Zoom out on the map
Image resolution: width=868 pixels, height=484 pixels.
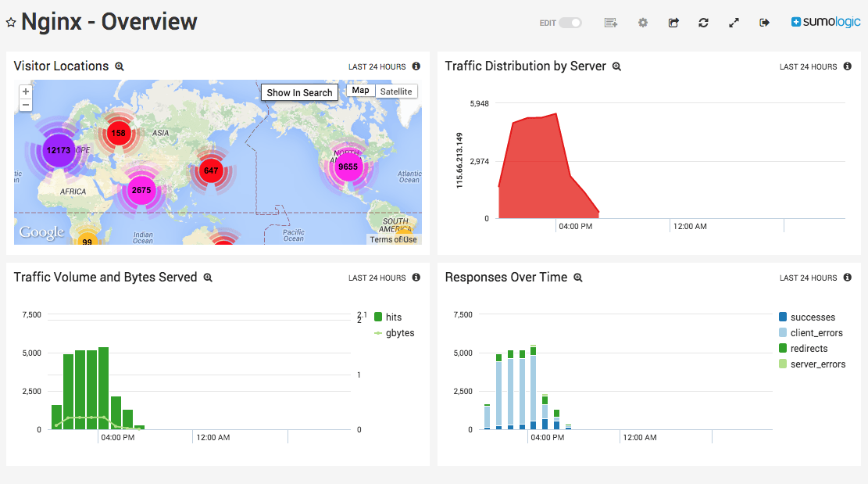[26, 105]
